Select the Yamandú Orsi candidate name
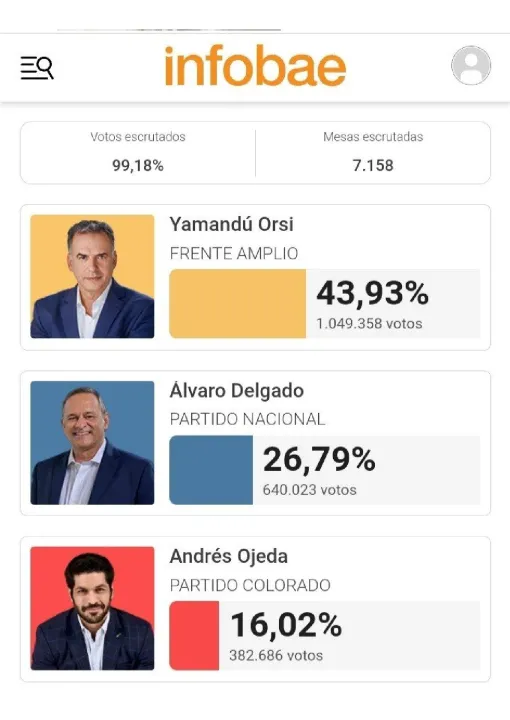 [231, 224]
